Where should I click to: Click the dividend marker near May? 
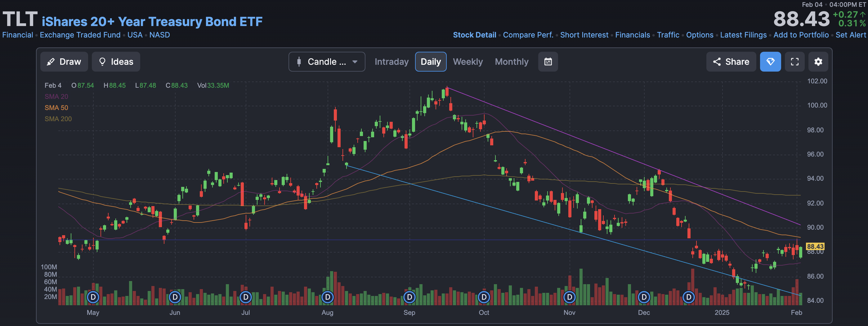click(x=93, y=297)
